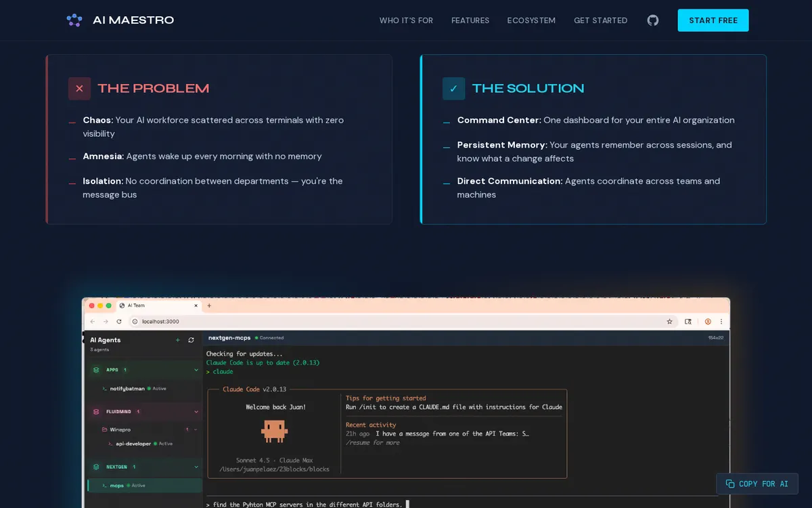
Task: Collapse the FLUIDMIND agent group chevron
Action: pos(196,411)
